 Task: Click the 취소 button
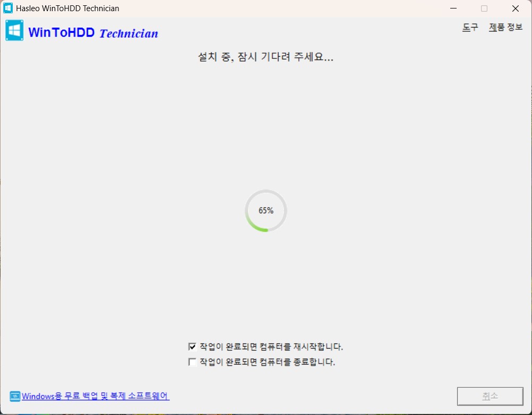point(490,396)
